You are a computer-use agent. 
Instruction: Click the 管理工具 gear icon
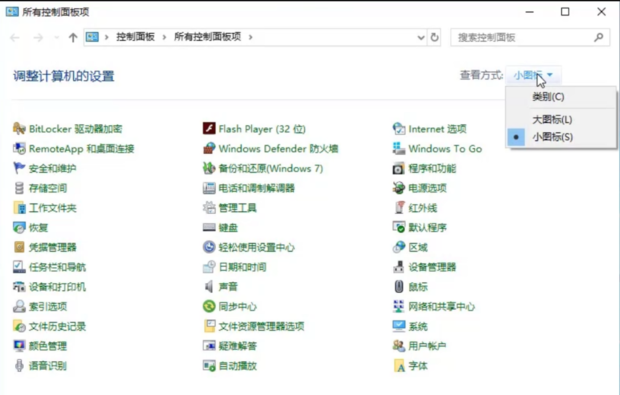pyautogui.click(x=209, y=208)
